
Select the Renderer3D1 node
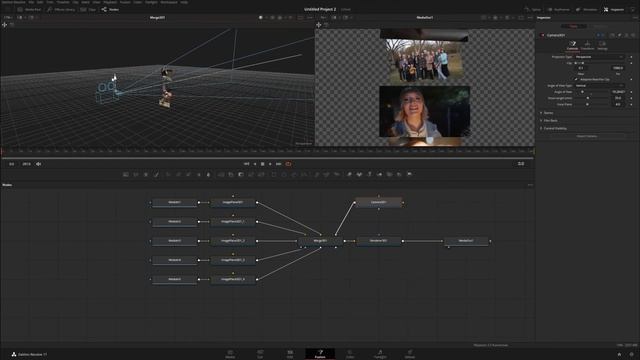click(x=379, y=241)
